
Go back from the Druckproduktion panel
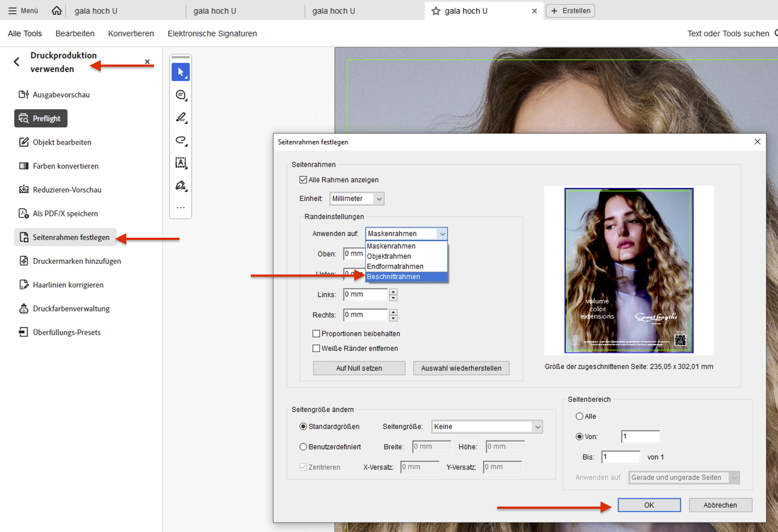pyautogui.click(x=16, y=62)
